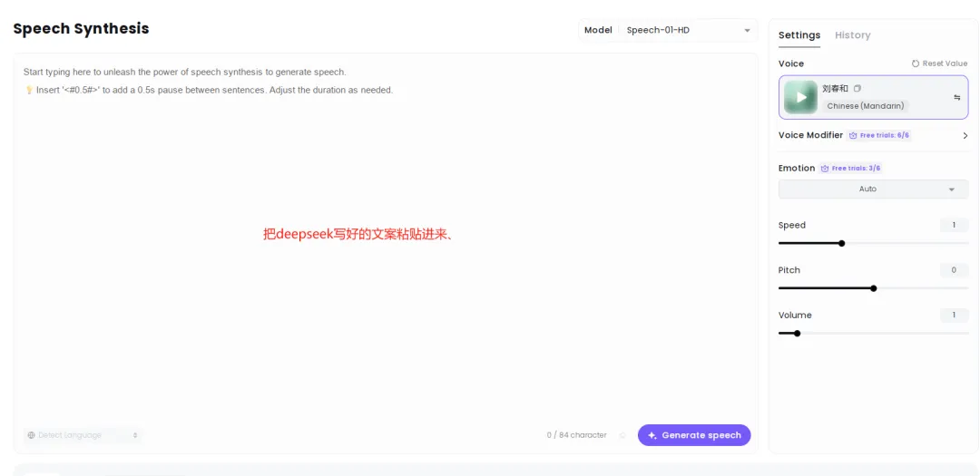Click the 0 / 84 character counter
The width and height of the screenshot is (980, 476).
(576, 435)
